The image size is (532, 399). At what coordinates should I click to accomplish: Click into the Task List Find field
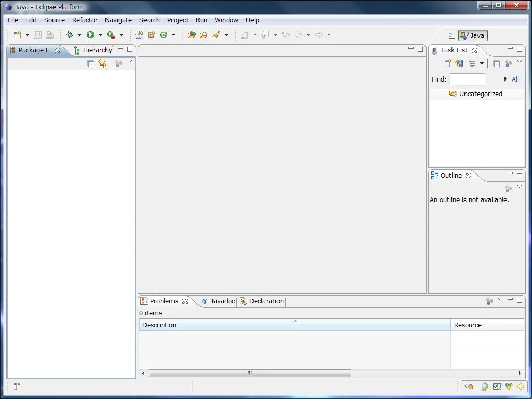pyautogui.click(x=467, y=79)
